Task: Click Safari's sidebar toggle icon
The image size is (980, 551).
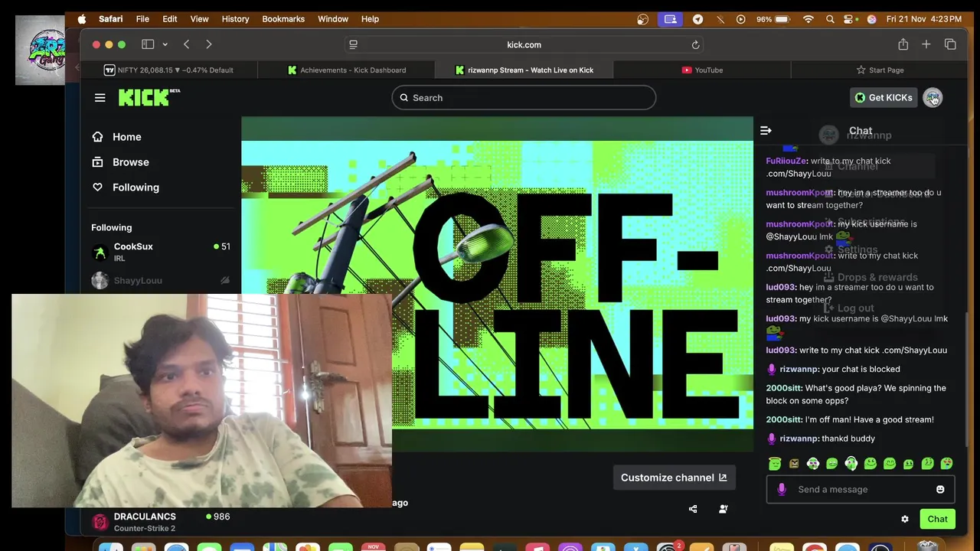Action: coord(148,44)
